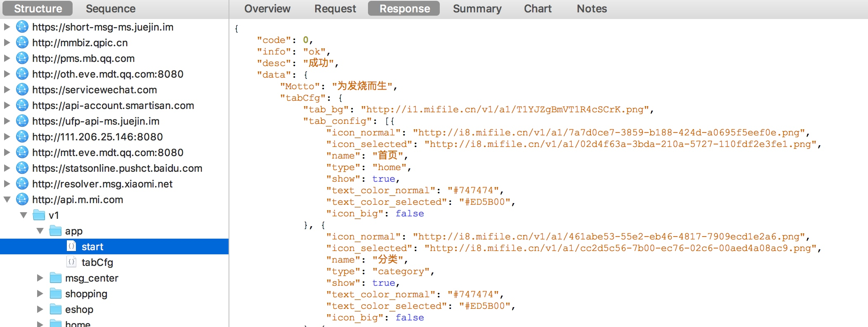
Task: Click globe icon of servicewechat.com
Action: (x=22, y=90)
